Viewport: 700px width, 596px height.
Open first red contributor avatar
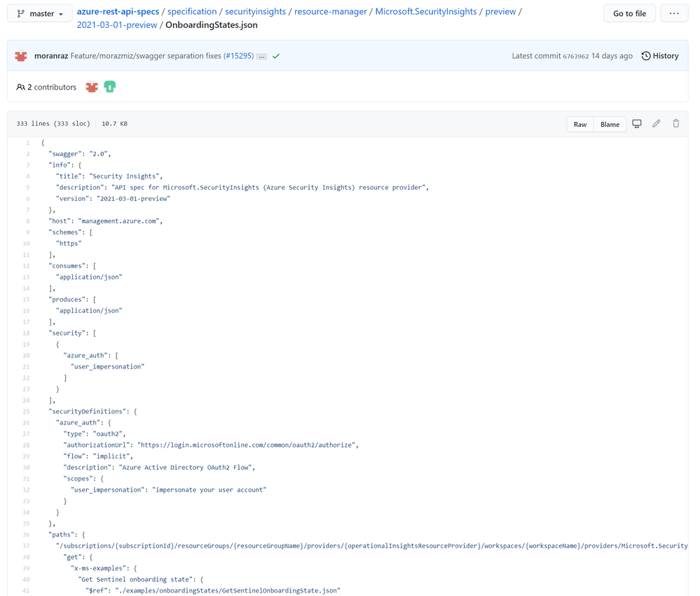pyautogui.click(x=92, y=87)
